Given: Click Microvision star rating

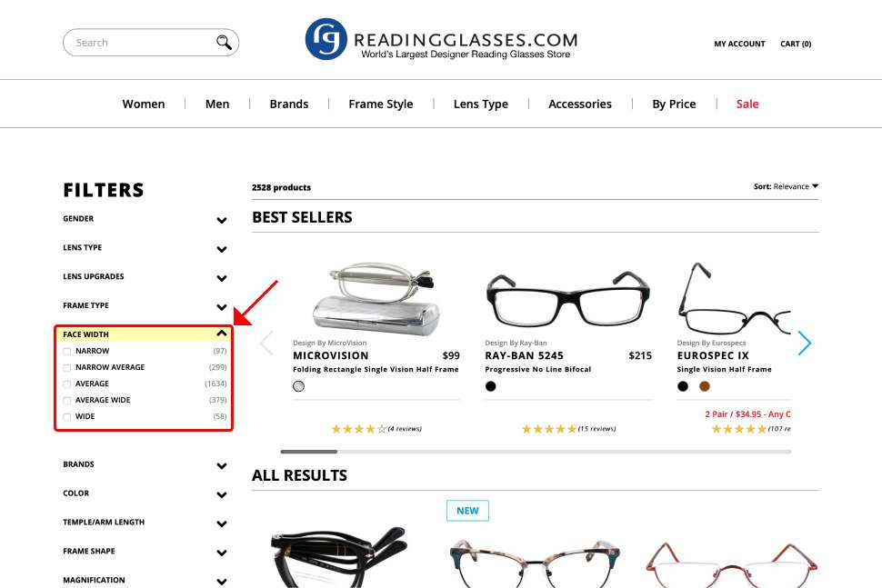Looking at the screenshot, I should click(x=359, y=429).
